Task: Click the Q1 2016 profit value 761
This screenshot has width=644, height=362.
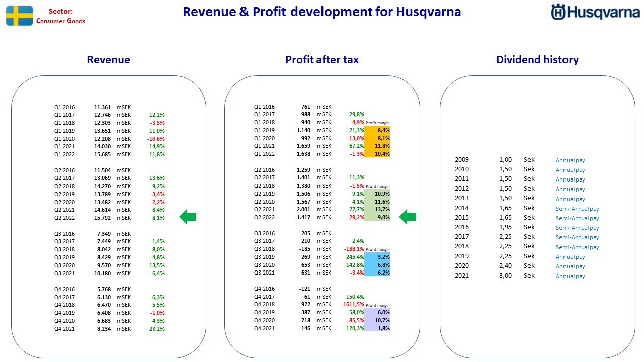Action: pyautogui.click(x=306, y=107)
